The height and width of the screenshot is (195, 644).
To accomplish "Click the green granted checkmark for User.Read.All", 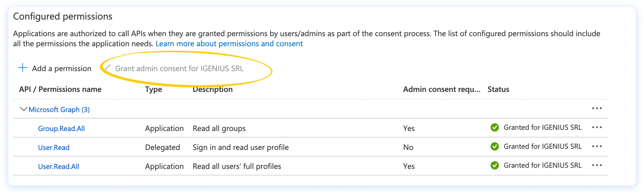I will tap(494, 165).
